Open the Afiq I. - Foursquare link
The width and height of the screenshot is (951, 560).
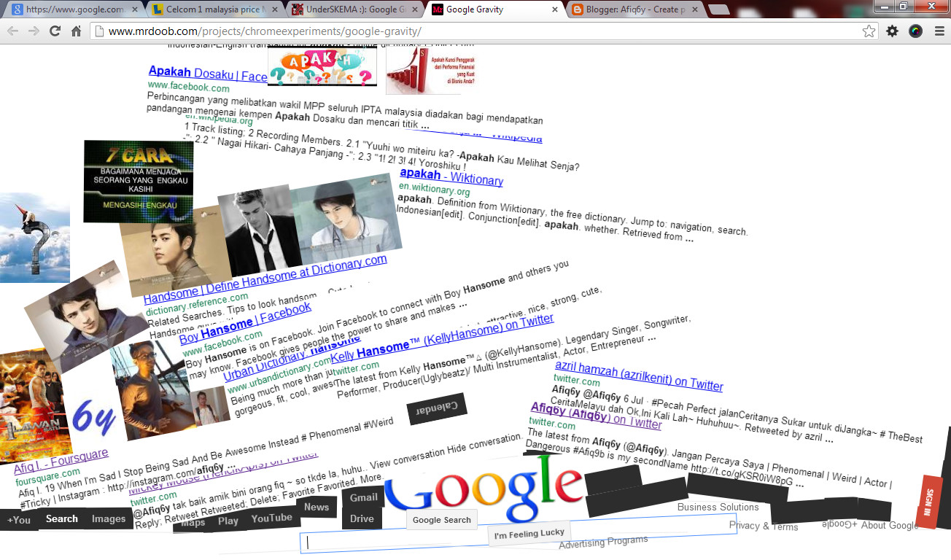[x=61, y=461]
